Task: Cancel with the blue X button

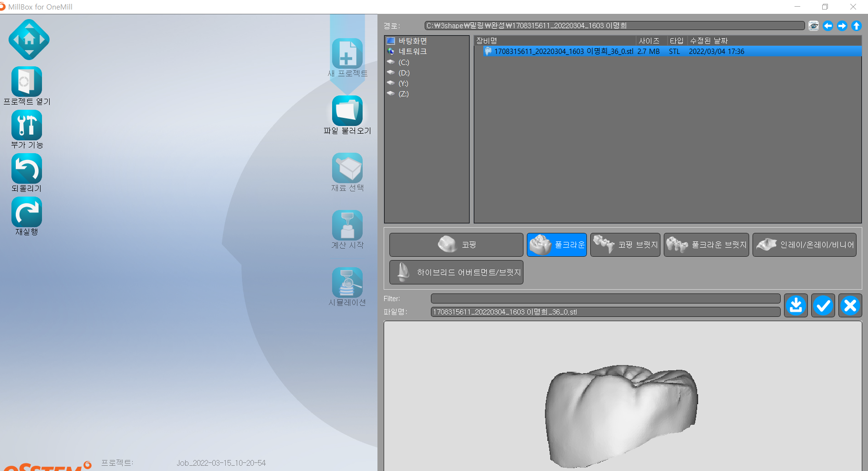Action: coord(850,305)
